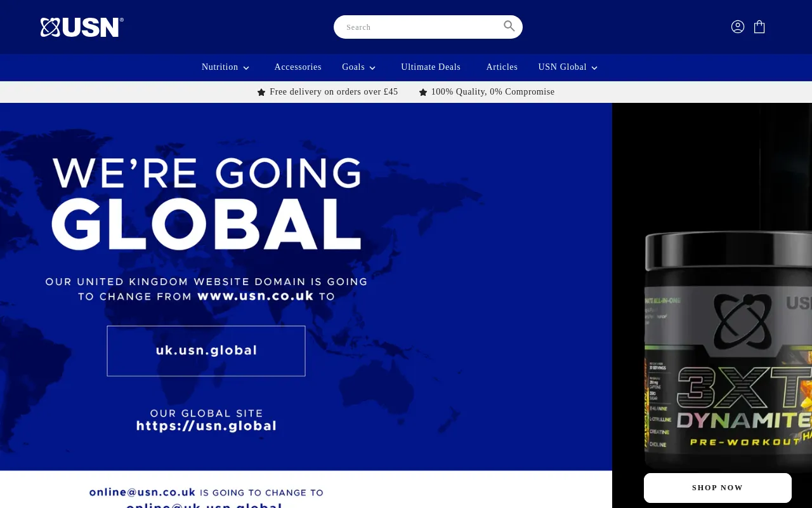This screenshot has width=812, height=508.
Task: Click the uk.usn.global boxed link
Action: [206, 351]
